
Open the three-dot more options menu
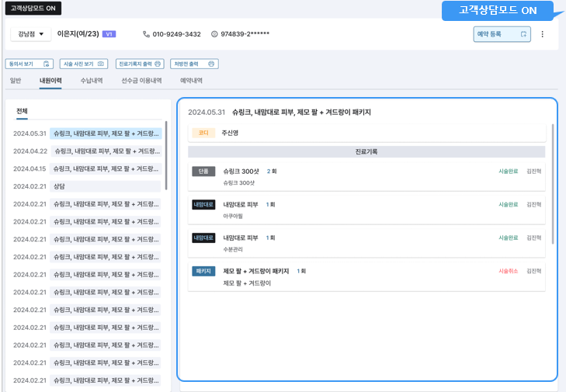tap(542, 34)
